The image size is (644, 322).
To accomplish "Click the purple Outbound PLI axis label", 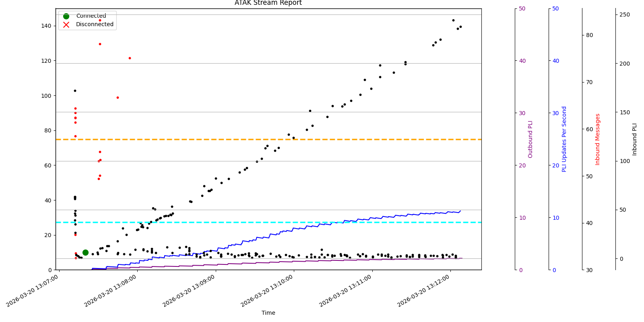I will [x=530, y=139].
